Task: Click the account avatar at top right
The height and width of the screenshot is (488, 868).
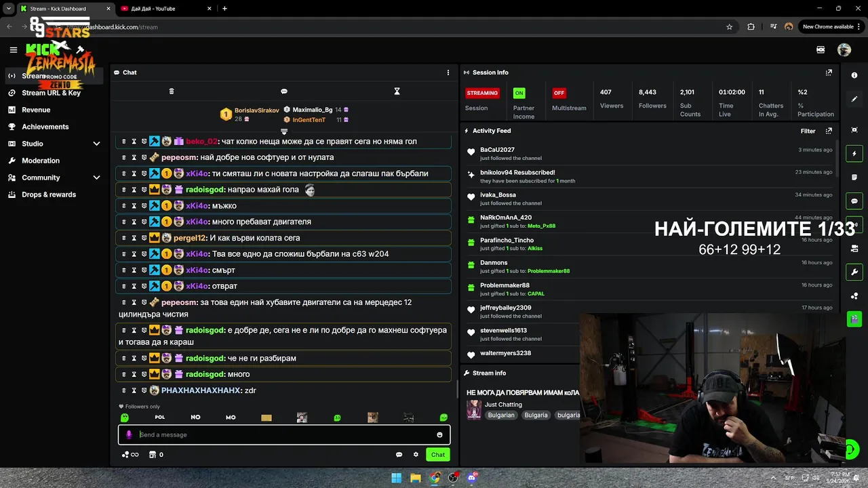Action: 844,49
